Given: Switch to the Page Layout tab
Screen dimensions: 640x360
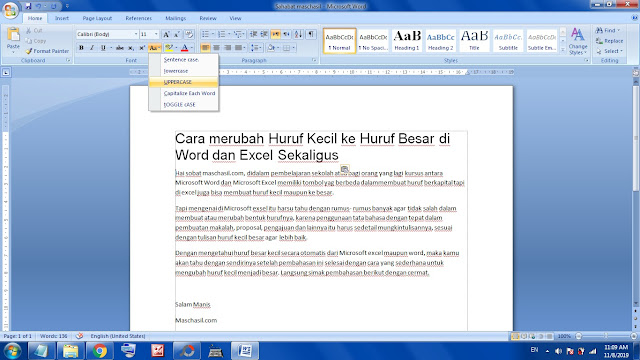Looking at the screenshot, I should 97,18.
